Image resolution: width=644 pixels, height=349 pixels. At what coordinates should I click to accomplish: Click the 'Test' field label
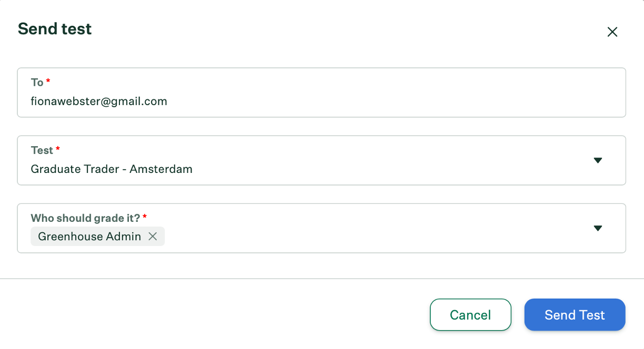[42, 150]
